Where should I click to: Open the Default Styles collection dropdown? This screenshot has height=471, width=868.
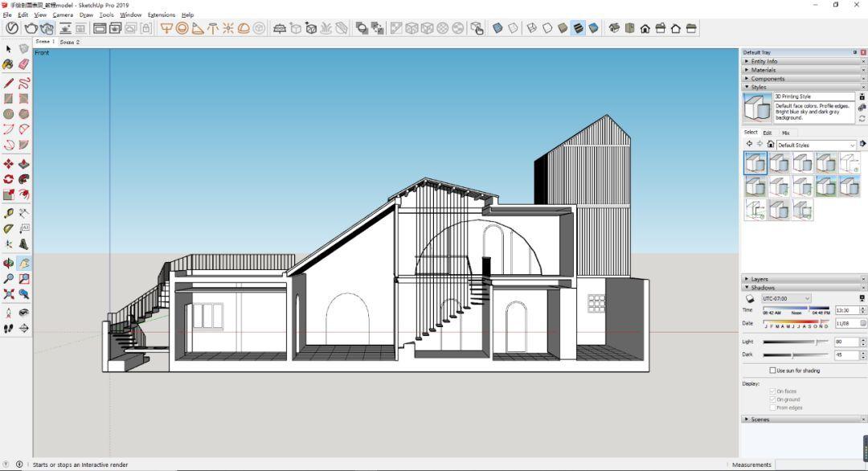coord(816,145)
